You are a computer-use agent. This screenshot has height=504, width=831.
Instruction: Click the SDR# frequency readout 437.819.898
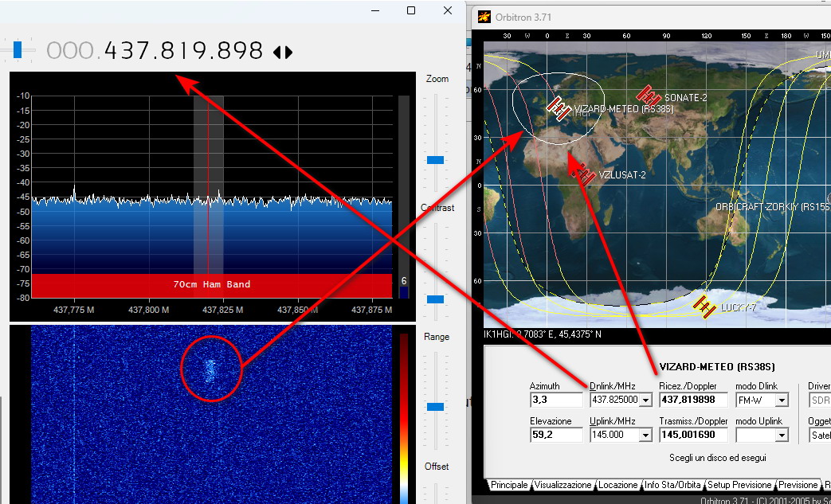click(x=183, y=51)
